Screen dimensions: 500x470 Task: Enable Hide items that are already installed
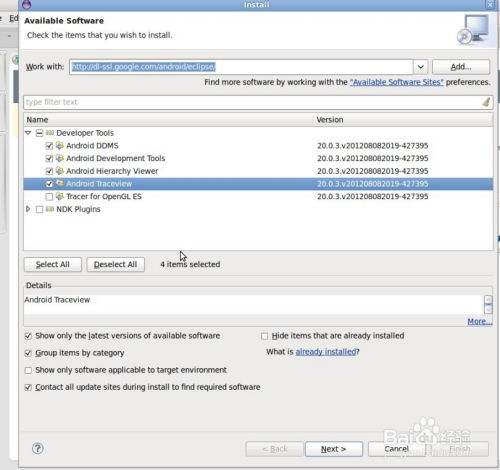(264, 336)
